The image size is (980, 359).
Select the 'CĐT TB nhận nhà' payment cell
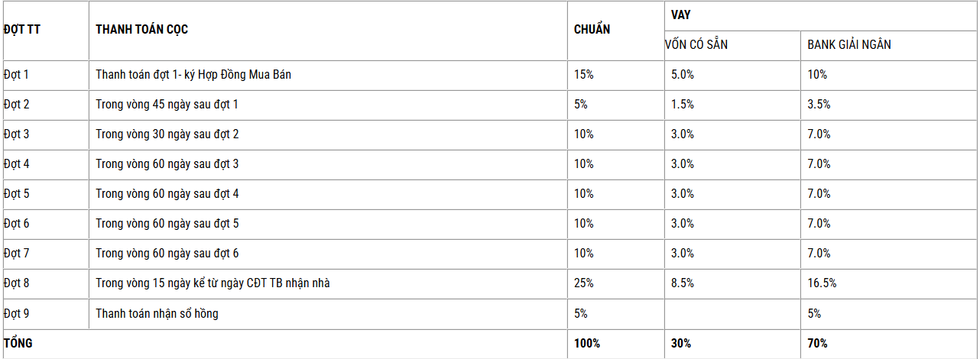point(213,283)
